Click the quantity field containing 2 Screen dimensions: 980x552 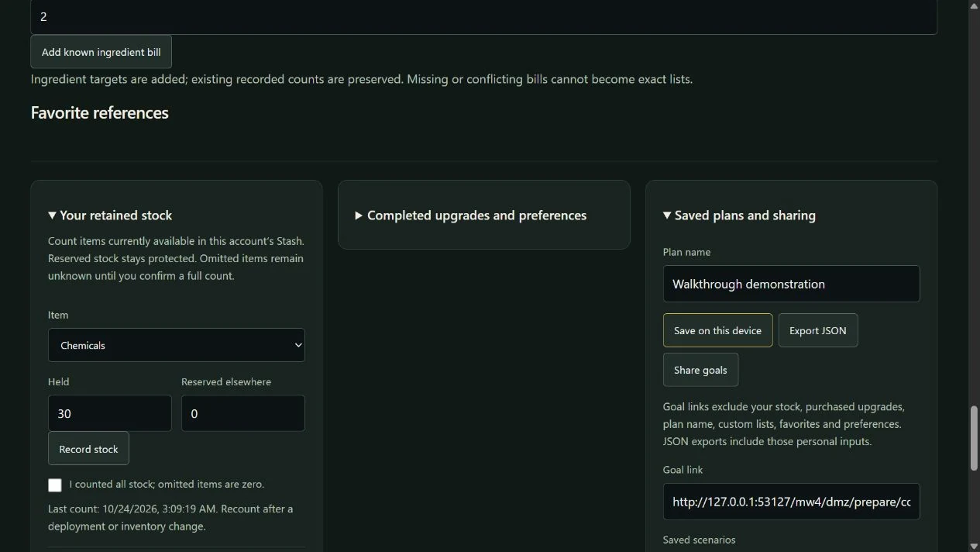(483, 16)
